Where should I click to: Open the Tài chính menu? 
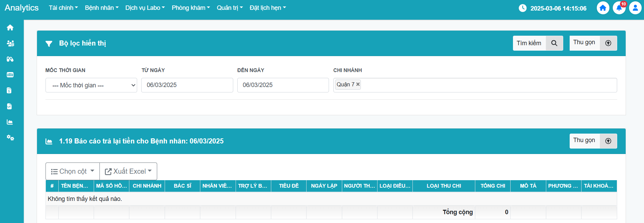63,8
